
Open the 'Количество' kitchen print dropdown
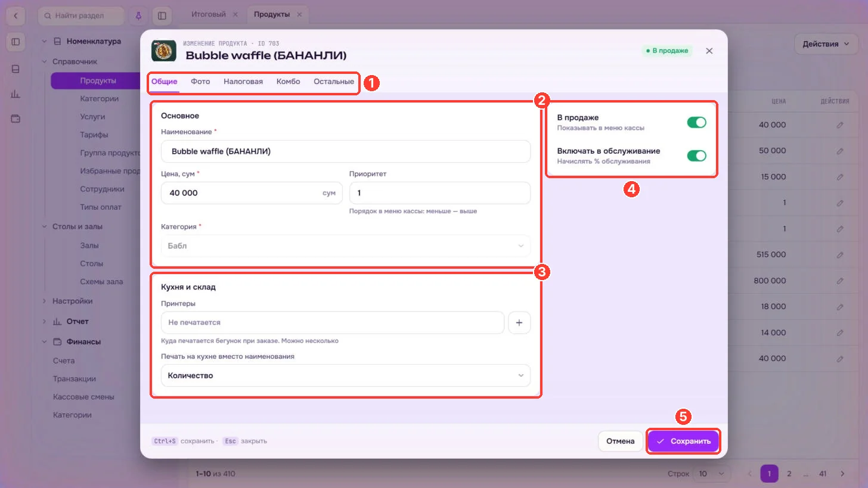pyautogui.click(x=345, y=375)
